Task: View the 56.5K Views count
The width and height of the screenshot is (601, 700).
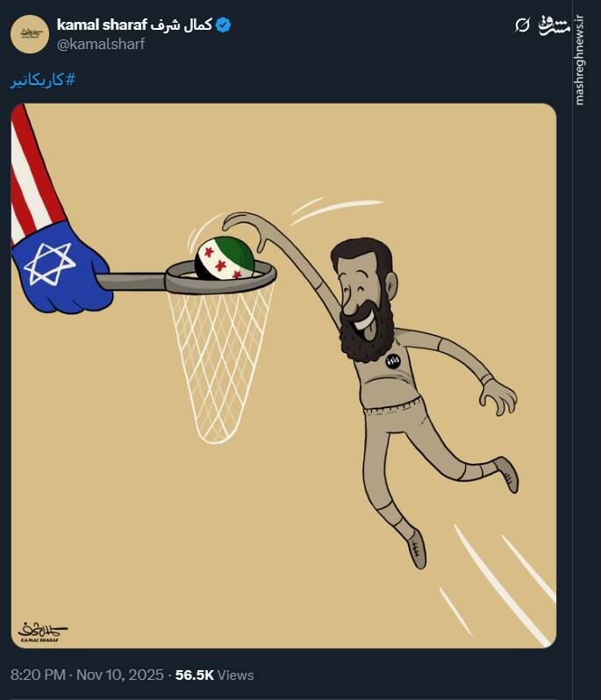Action: click(214, 675)
